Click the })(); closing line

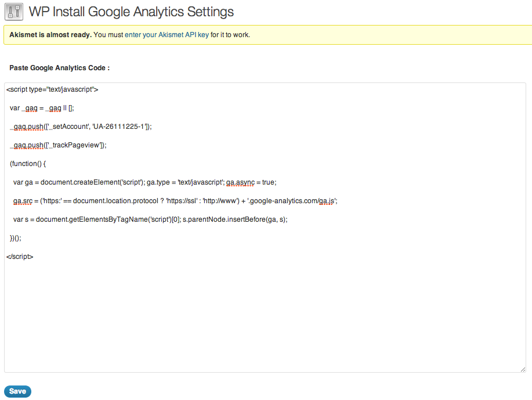(x=15, y=239)
